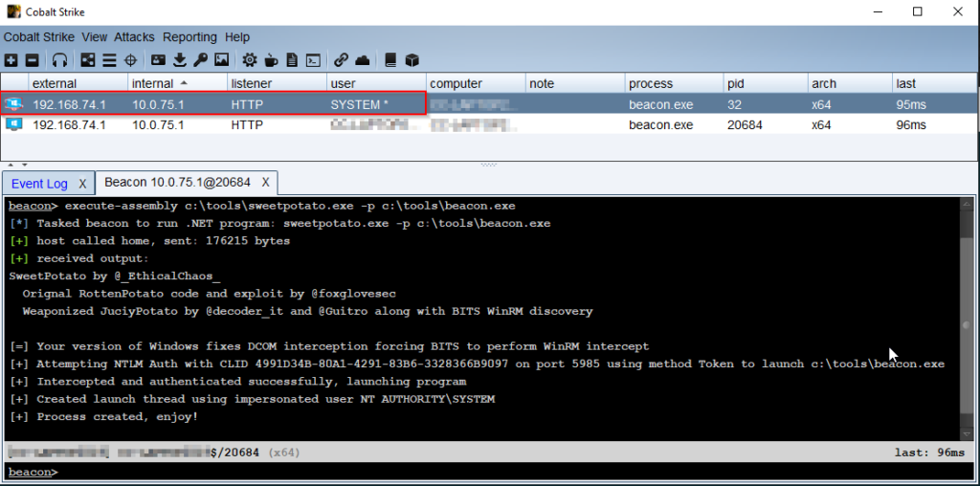Sort sessions by listener column header
The image size is (980, 486).
(x=277, y=83)
